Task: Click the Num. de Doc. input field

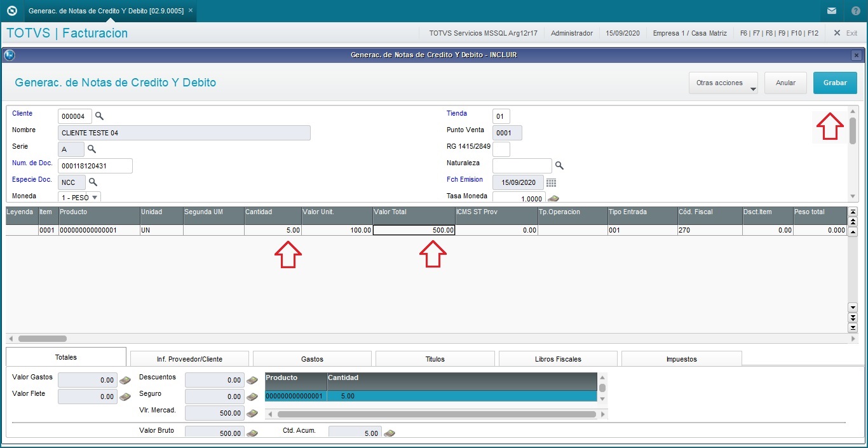Action: click(95, 166)
